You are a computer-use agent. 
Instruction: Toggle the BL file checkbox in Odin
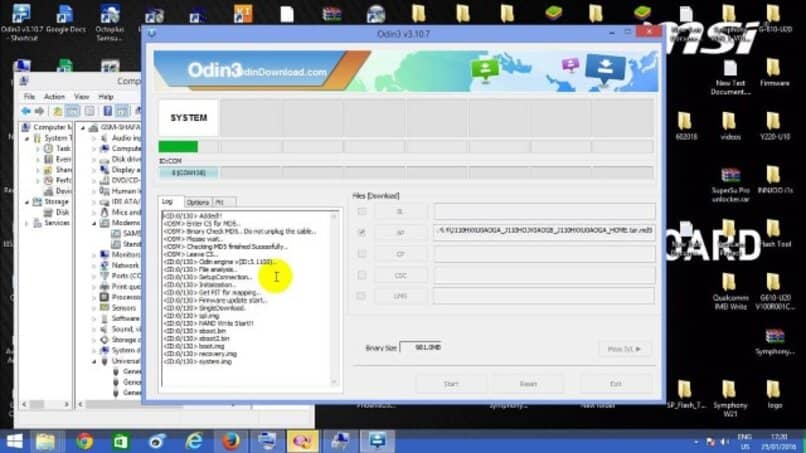pyautogui.click(x=362, y=211)
